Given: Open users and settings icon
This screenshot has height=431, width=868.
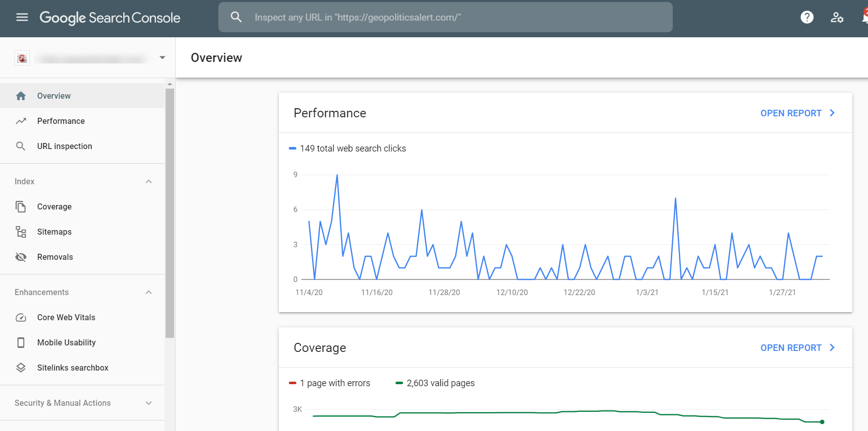Looking at the screenshot, I should 837,18.
